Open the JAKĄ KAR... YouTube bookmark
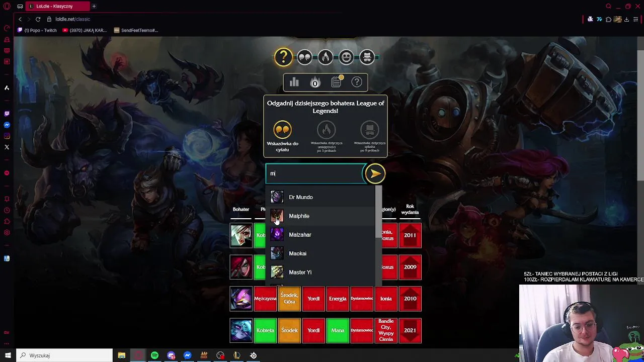Screen dimensions: 644x362 85,30
